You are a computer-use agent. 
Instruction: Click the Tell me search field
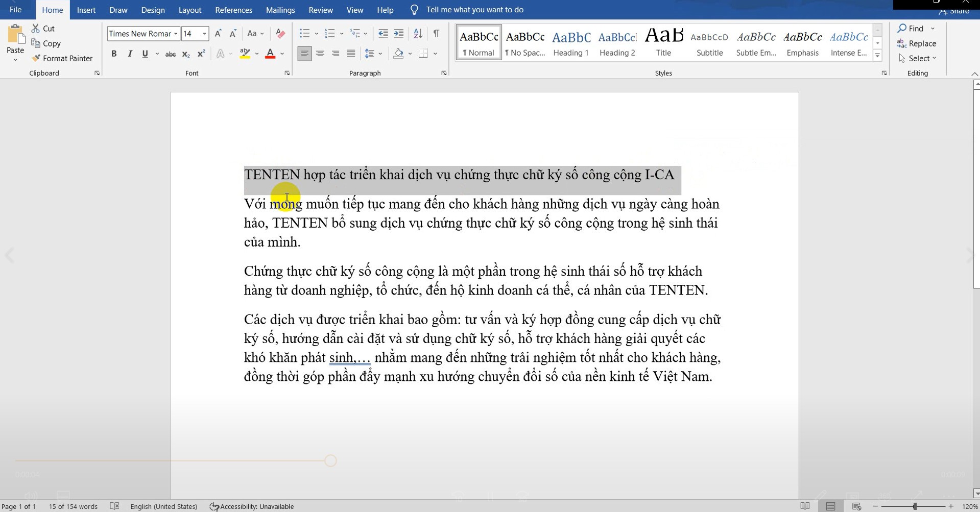click(x=474, y=10)
